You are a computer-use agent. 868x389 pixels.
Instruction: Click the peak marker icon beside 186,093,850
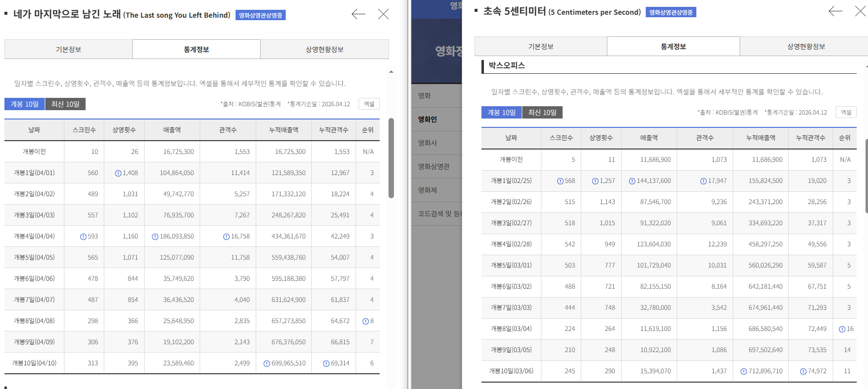pyautogui.click(x=155, y=237)
